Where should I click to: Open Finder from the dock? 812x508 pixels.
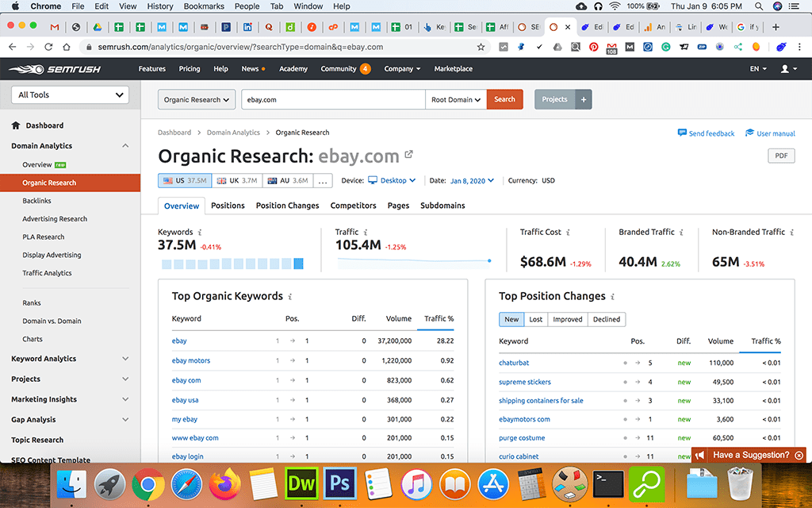(71, 484)
